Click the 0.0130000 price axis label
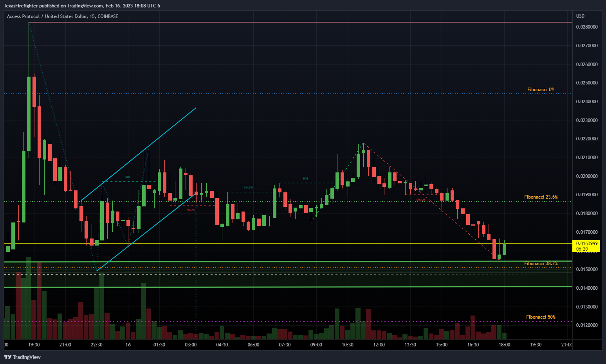 click(587, 307)
